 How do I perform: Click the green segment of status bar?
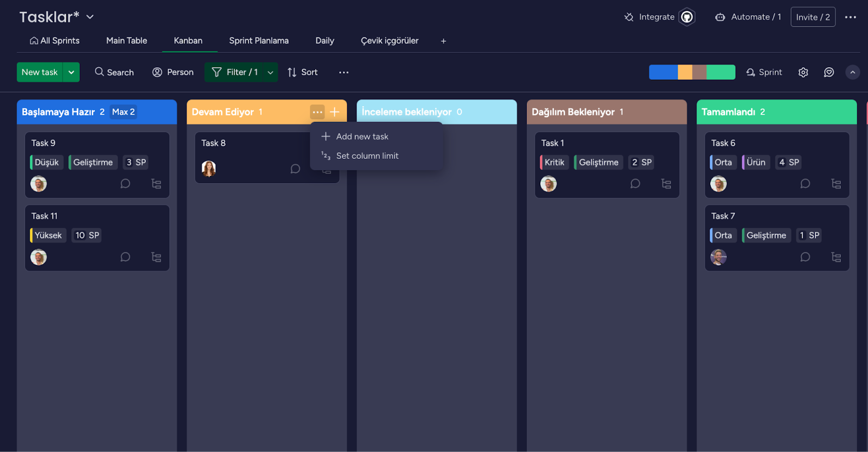coord(721,73)
